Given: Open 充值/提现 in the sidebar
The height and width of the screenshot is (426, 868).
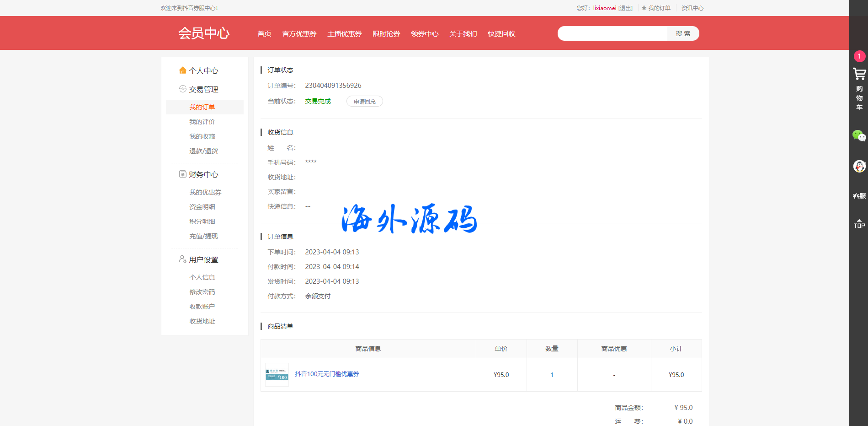Looking at the screenshot, I should pos(203,236).
